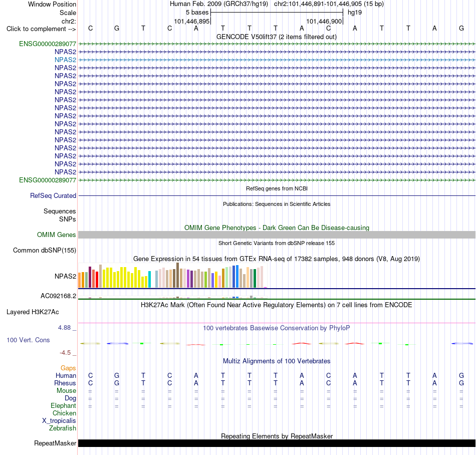Open the Multiz Alignments of 100 Vertebrates title
Viewport: 476px width, 455px height.
pyautogui.click(x=277, y=361)
